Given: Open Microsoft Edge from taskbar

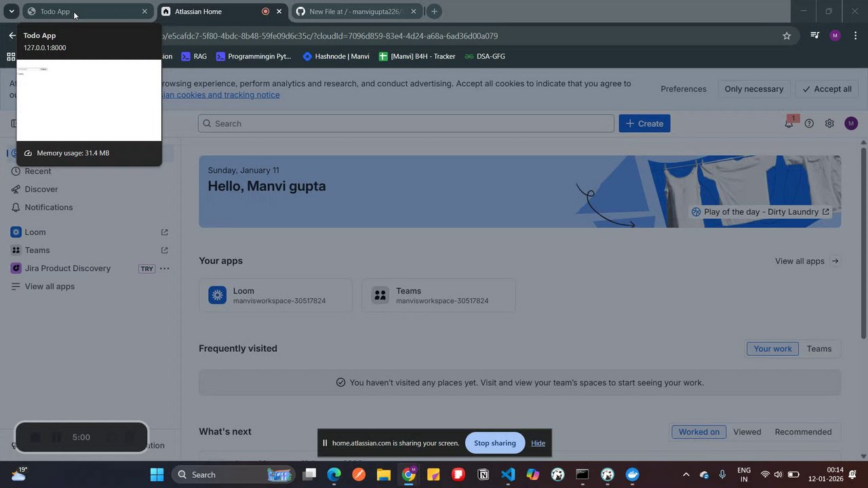Looking at the screenshot, I should coord(334,474).
